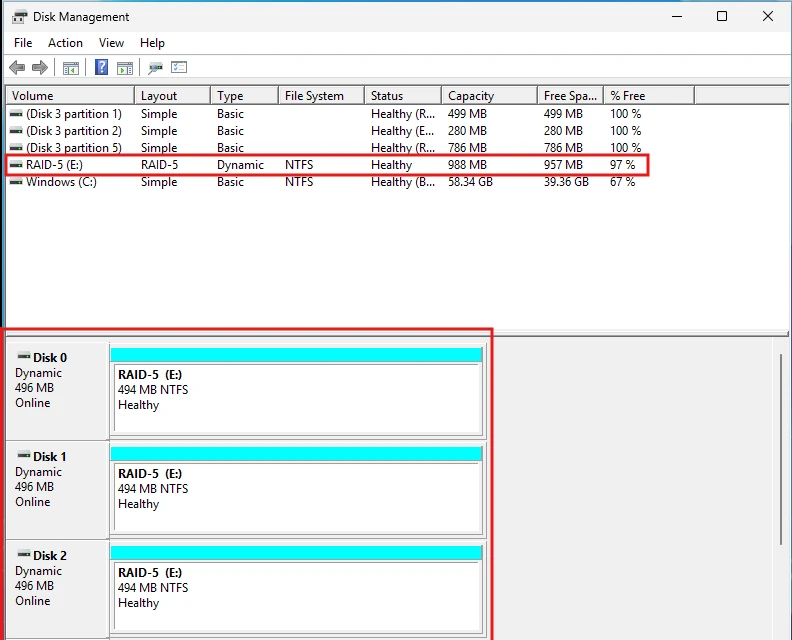Viewport: 792px width, 640px height.
Task: Open the Settings checklist toolbar icon
Action: (179, 67)
